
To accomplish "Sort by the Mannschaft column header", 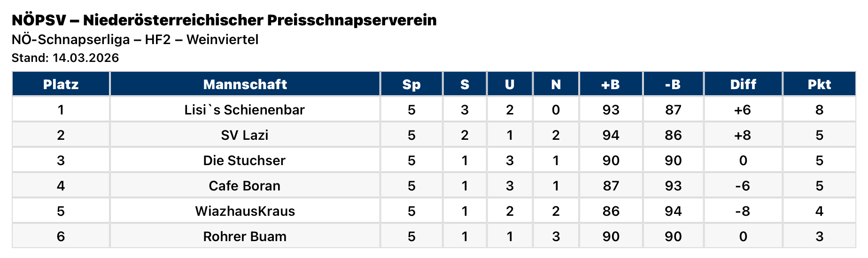I will pos(245,84).
